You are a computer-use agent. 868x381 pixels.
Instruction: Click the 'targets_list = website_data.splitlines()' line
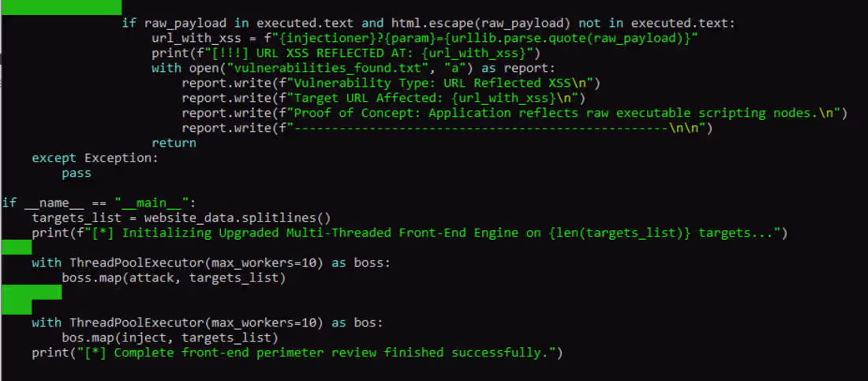click(181, 218)
